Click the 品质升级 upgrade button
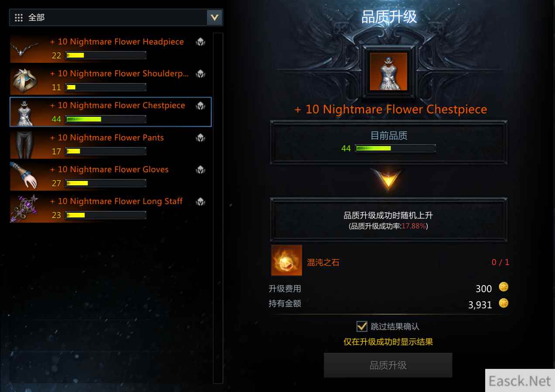Viewport: 555px width, 392px height. coord(388,365)
